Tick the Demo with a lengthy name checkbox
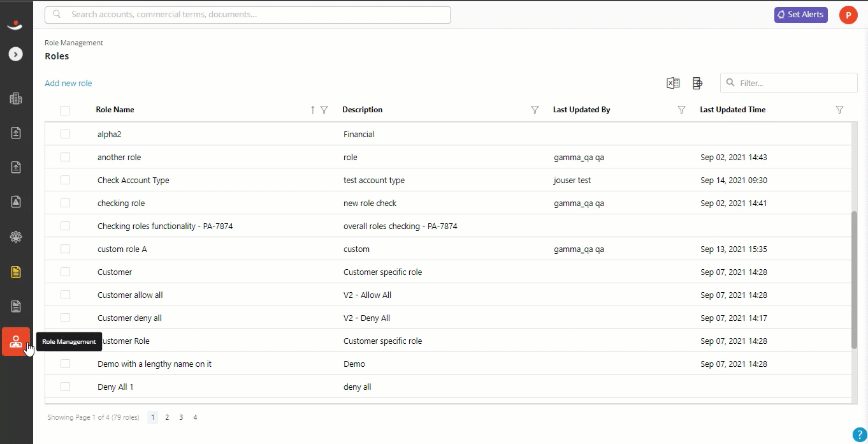Viewport: 868px width, 444px height. [65, 364]
